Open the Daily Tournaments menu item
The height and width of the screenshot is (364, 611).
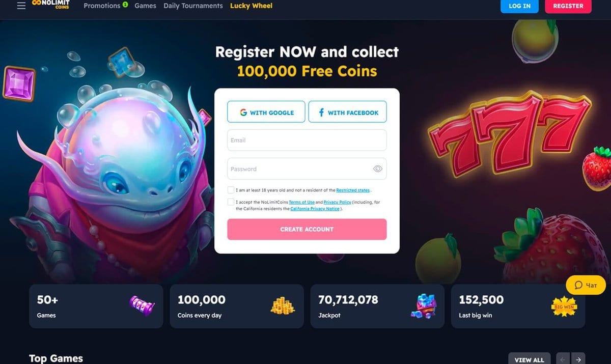pos(193,6)
